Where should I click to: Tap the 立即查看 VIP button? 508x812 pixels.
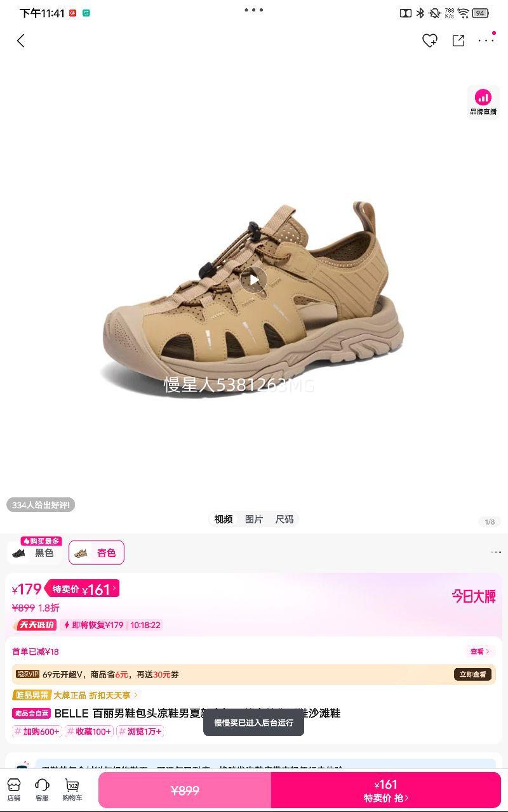point(473,674)
